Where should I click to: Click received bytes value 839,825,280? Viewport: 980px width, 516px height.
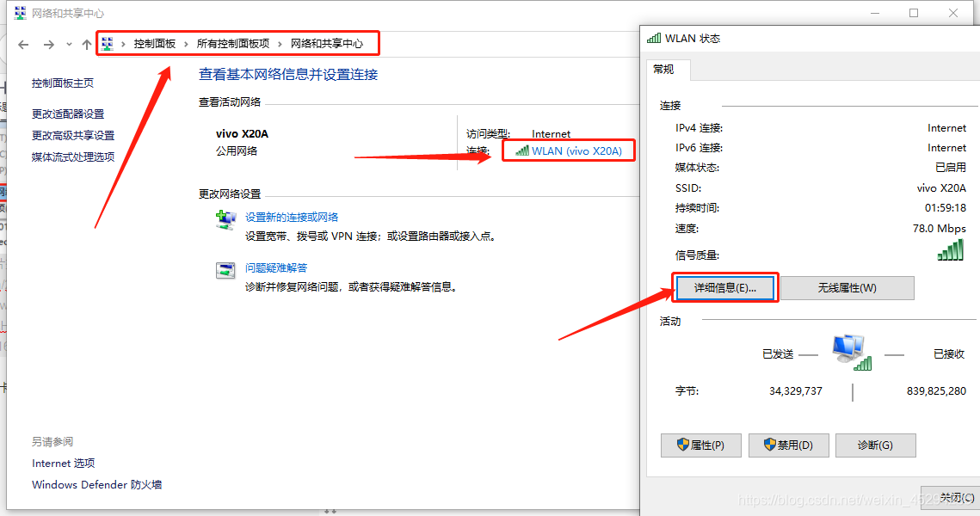point(936,391)
